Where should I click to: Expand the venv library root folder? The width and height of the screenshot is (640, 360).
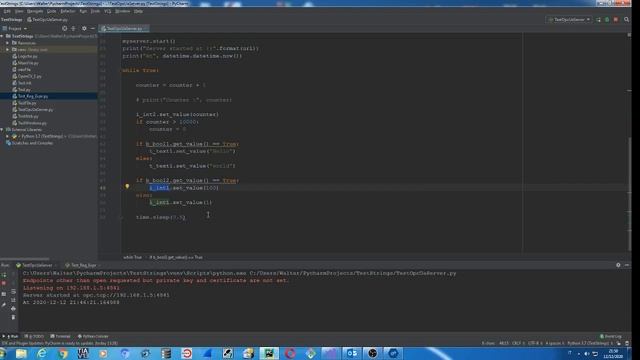click(8, 50)
